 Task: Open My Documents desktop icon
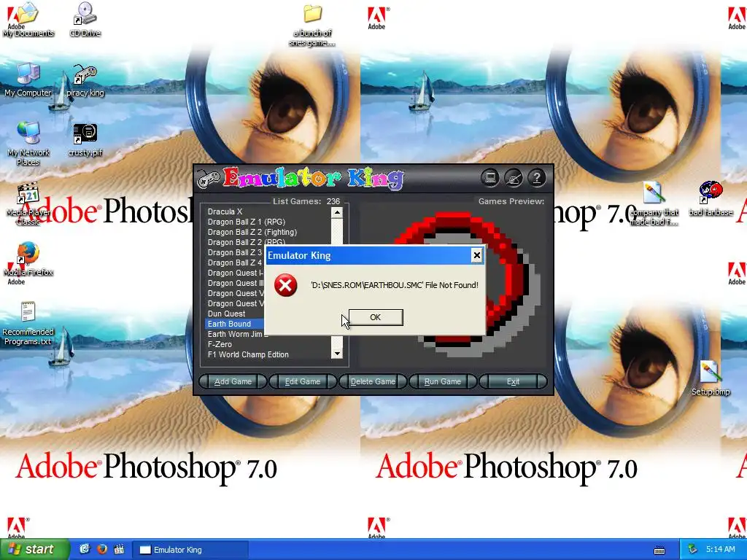click(28, 20)
